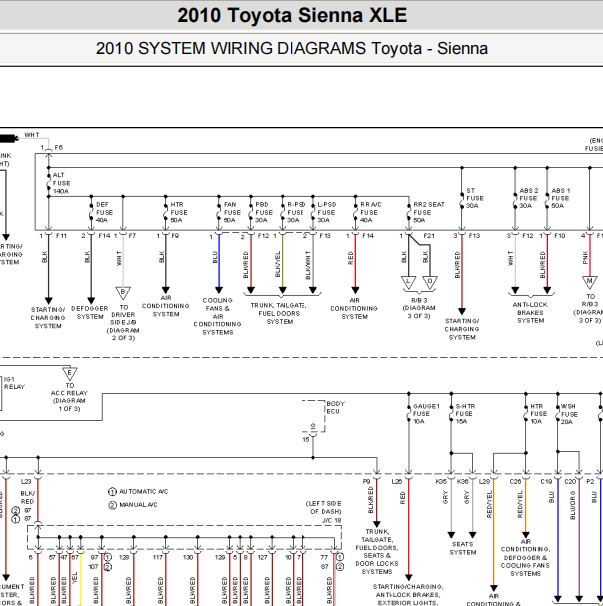Click the BLK/WHT wire label below L-PSD fuse
The height and width of the screenshot is (606, 603).
coord(308,265)
